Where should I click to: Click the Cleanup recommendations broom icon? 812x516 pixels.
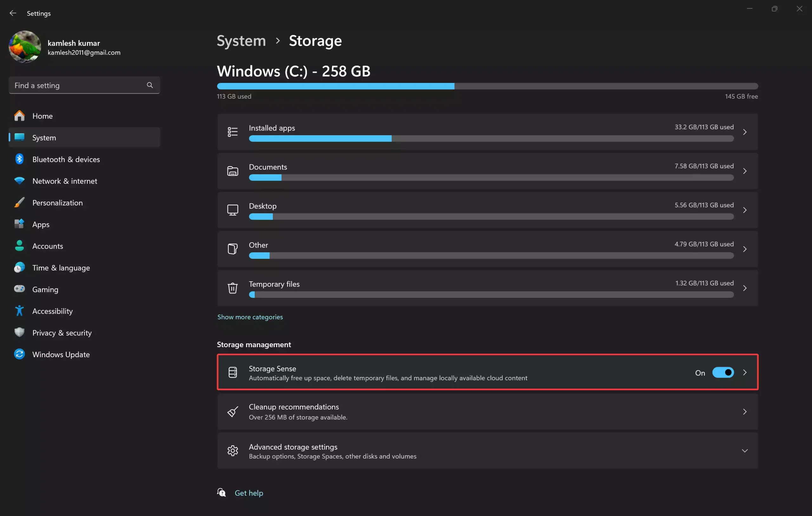pos(232,412)
